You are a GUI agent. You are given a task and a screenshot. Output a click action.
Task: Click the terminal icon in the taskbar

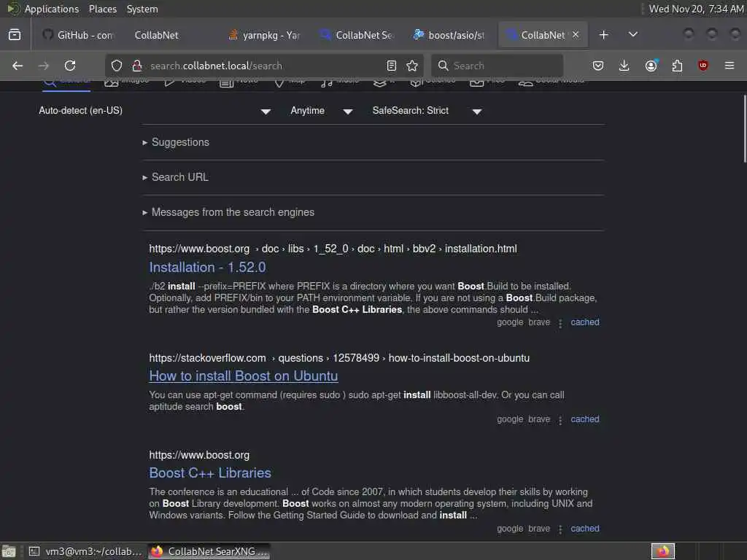[x=34, y=551]
